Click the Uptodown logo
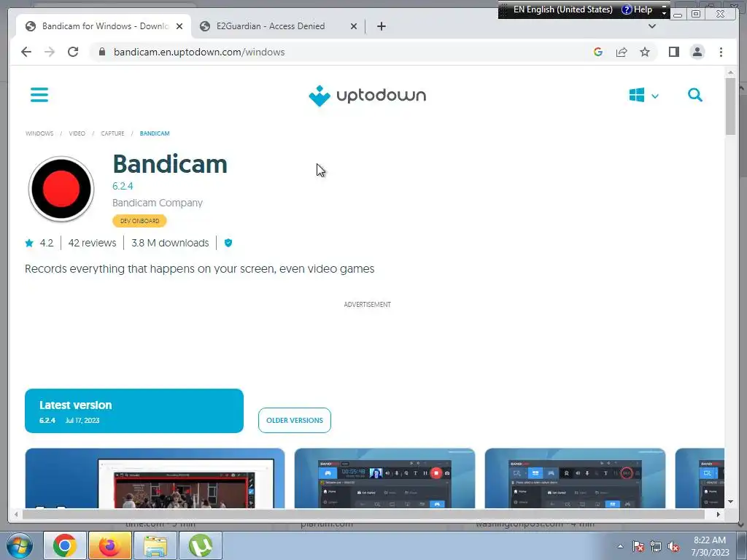 [368, 96]
